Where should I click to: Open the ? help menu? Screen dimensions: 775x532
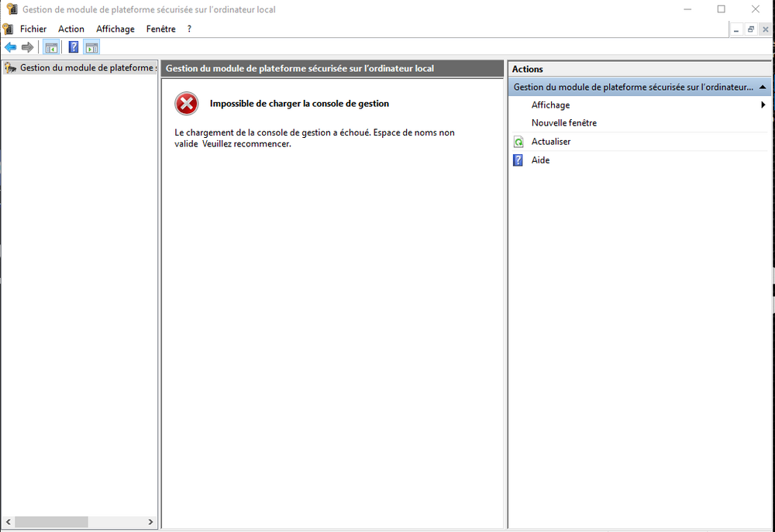coord(189,29)
